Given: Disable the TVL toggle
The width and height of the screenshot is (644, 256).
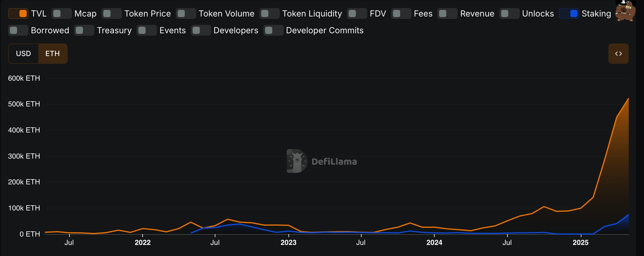Looking at the screenshot, I should click(18, 14).
